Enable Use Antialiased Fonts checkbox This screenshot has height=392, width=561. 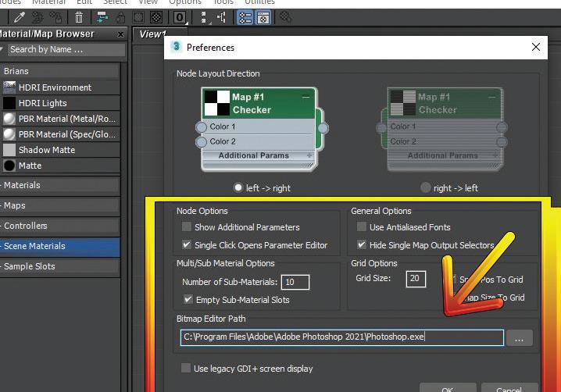(362, 226)
